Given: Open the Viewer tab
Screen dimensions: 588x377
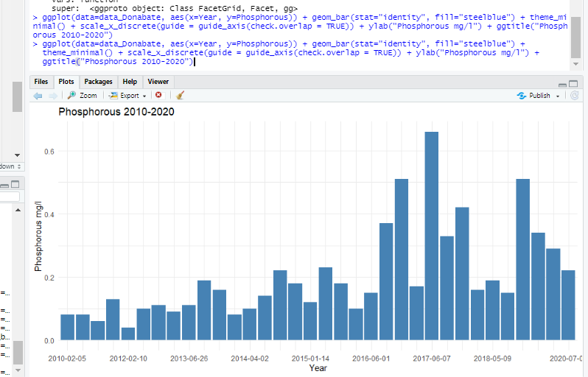Looking at the screenshot, I should tap(158, 82).
